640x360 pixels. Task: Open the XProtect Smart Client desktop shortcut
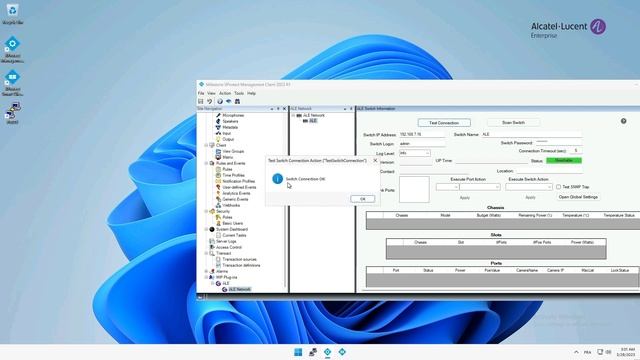pos(12,83)
